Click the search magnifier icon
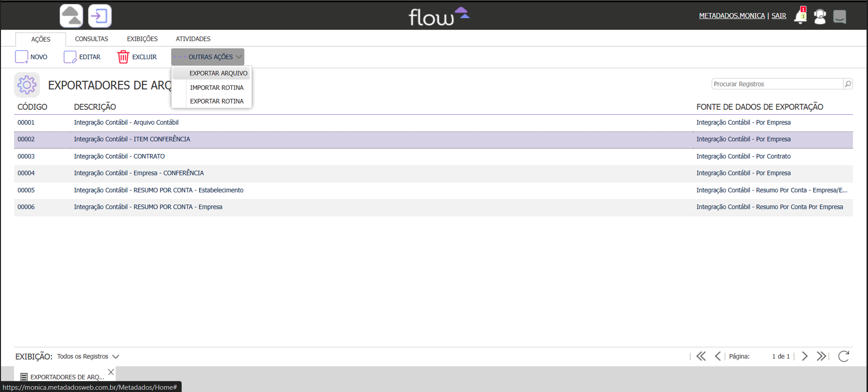Viewport: 868px width, 392px height. pyautogui.click(x=848, y=84)
